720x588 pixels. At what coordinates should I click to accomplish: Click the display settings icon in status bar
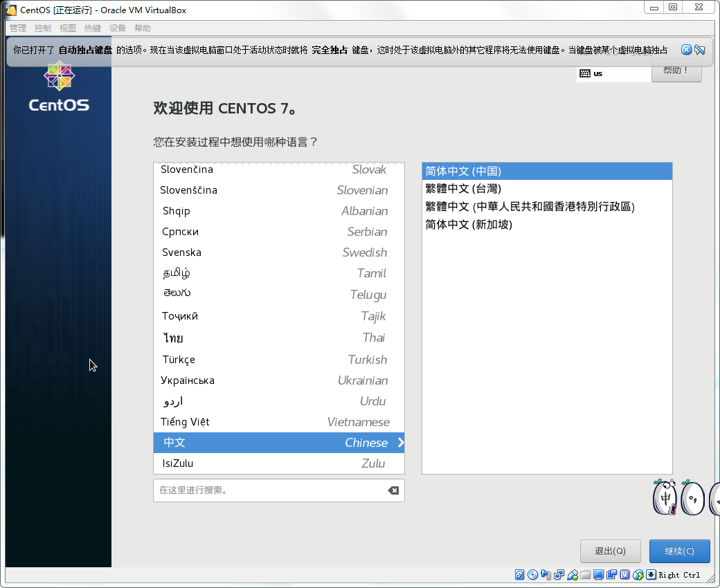point(598,575)
